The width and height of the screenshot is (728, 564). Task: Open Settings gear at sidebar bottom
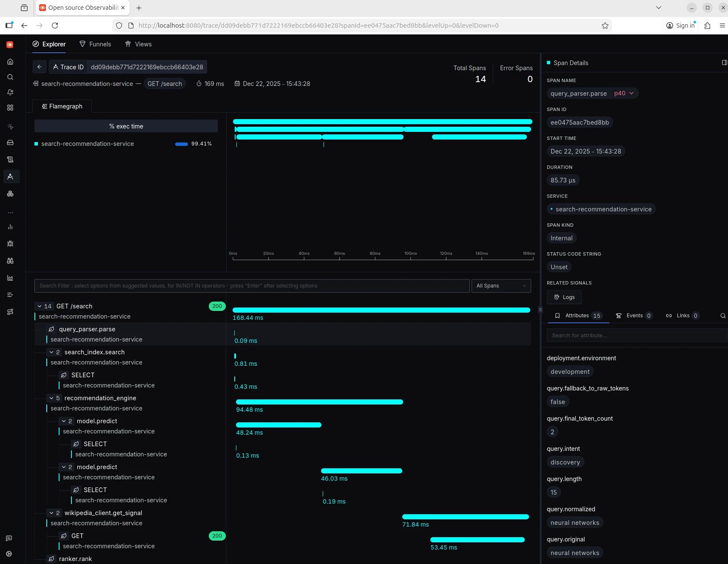tap(9, 554)
